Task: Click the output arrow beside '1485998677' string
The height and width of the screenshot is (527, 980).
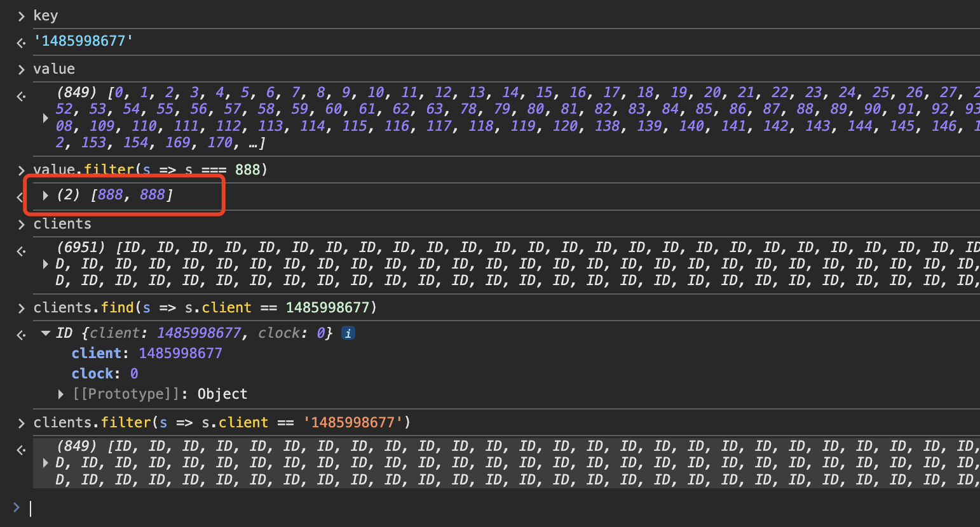Action: (x=21, y=42)
